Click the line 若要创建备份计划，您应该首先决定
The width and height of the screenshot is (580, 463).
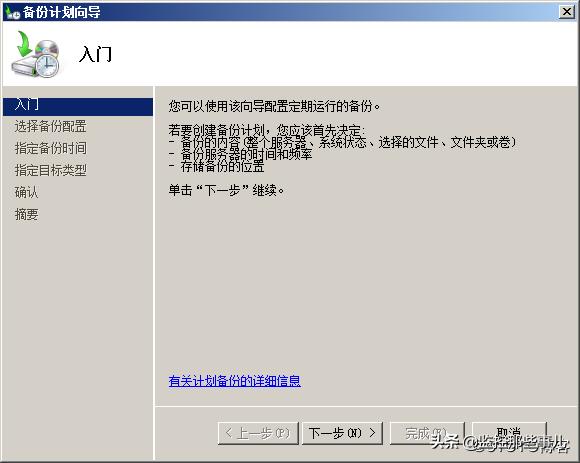(266, 130)
